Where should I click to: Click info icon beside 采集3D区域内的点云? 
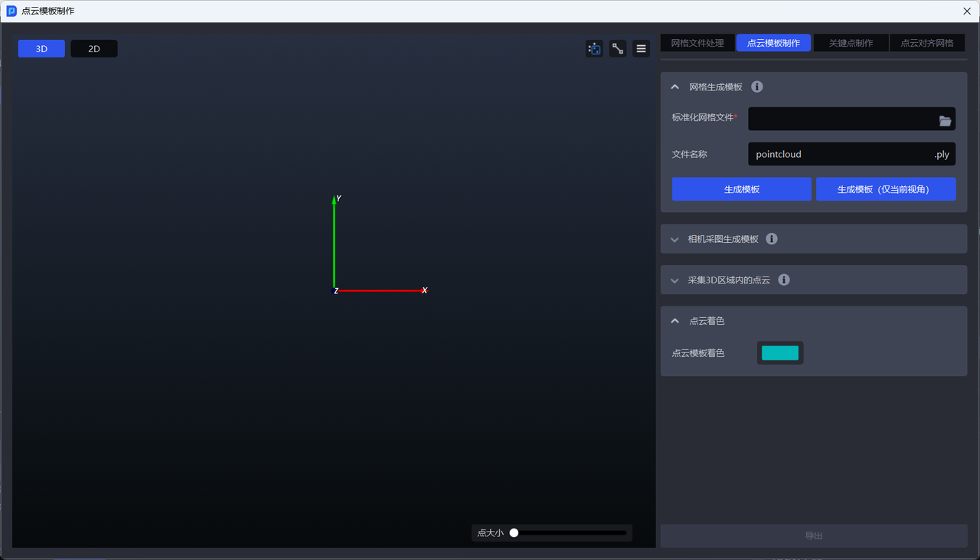point(784,280)
